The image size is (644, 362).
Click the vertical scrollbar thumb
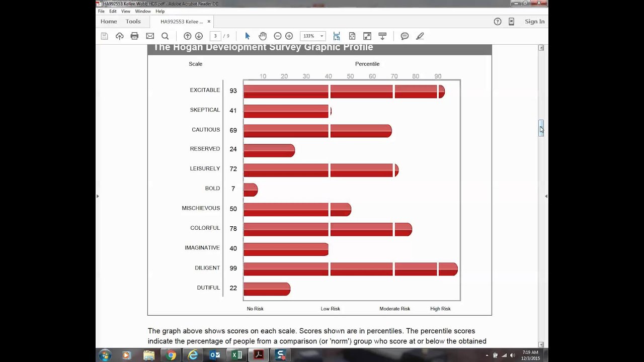click(x=541, y=128)
